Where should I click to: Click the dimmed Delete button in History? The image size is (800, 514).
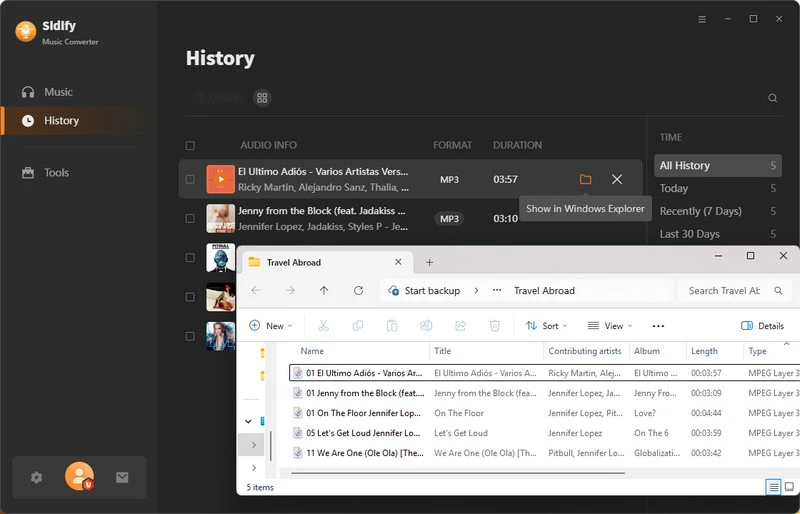217,97
